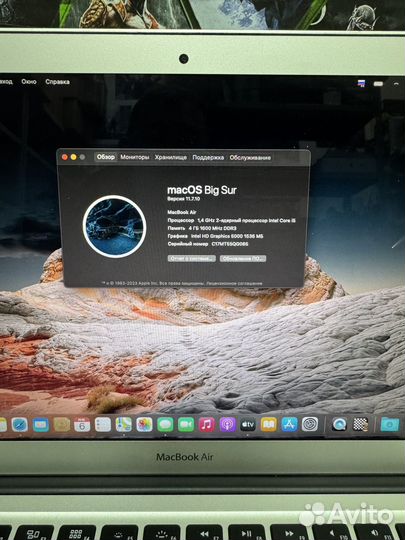Open System Preferences from the Dock

[x=310, y=425]
